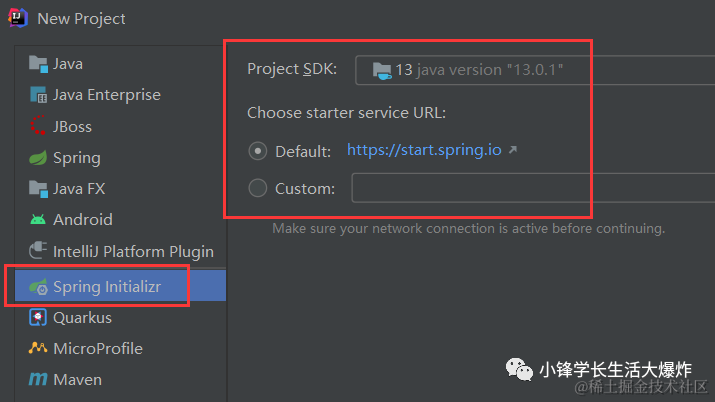Screen dimensions: 715x402
Task: Click the New Project window title
Action: pyautogui.click(x=81, y=19)
